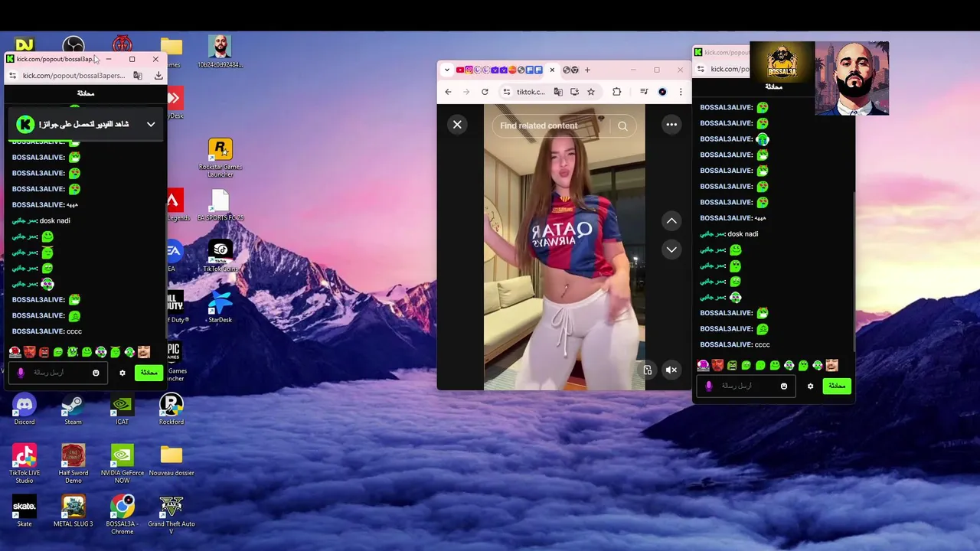Open the Half Sword Demo shortcut
Screen dimensions: 980x551
[73, 464]
